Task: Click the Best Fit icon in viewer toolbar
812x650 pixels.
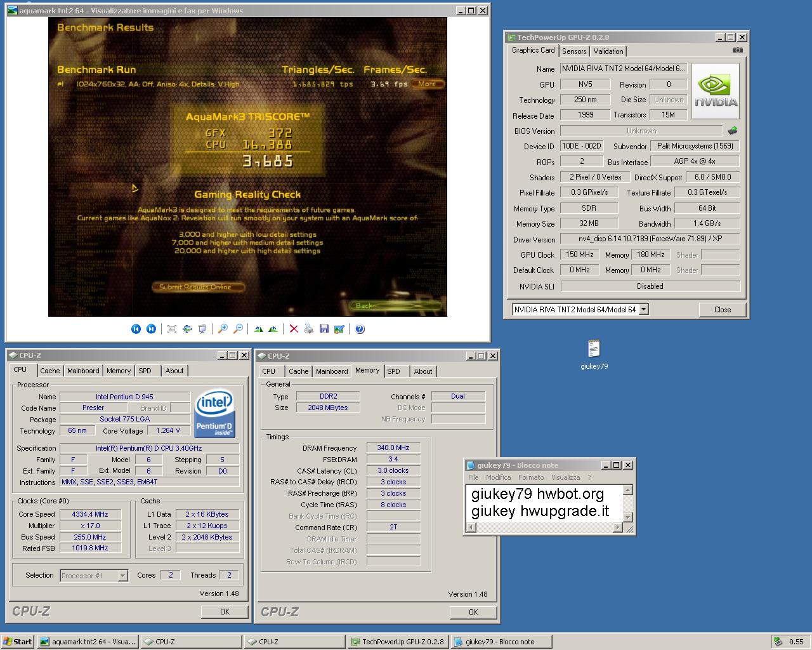Action: (172, 329)
